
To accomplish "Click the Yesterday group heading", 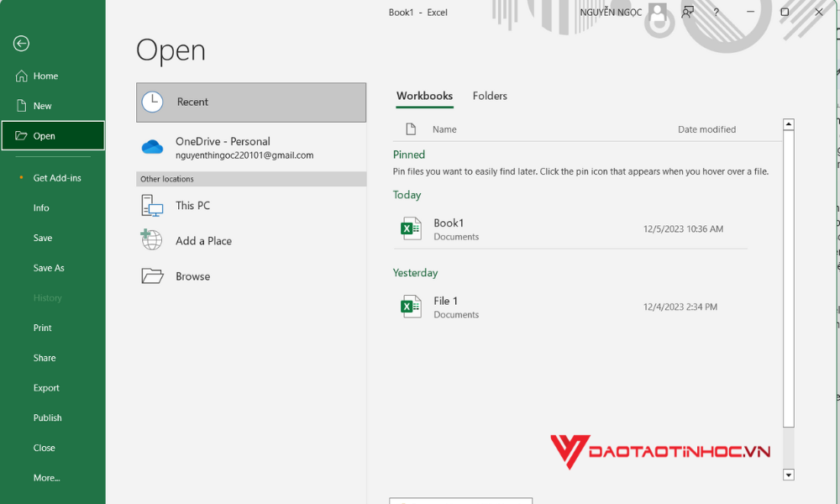I will [x=415, y=273].
